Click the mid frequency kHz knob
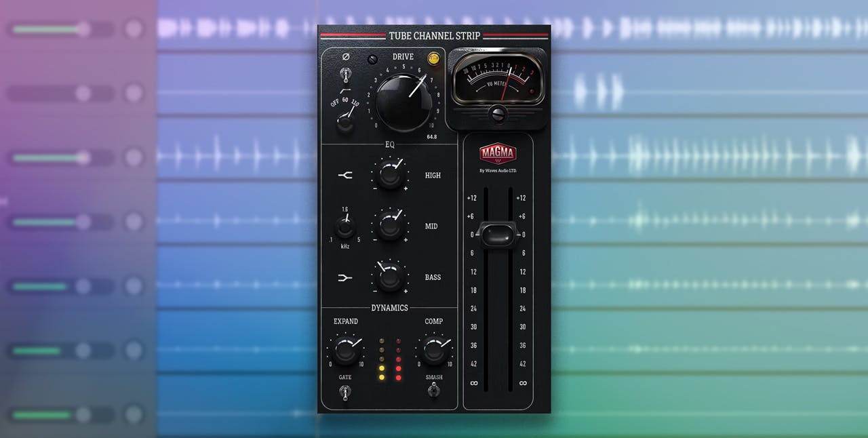The width and height of the screenshot is (868, 438). tap(345, 226)
